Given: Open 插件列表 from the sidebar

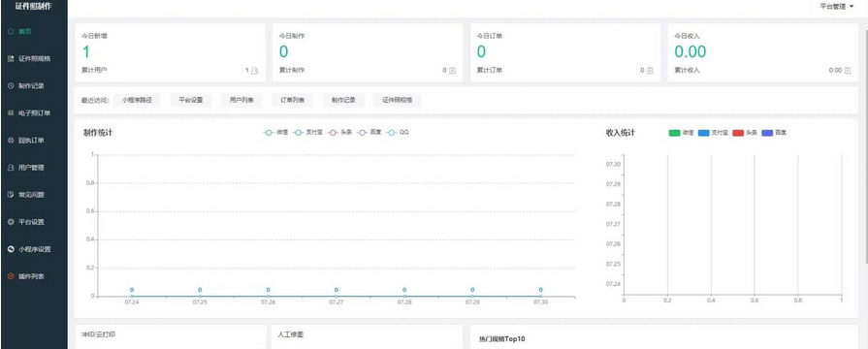Looking at the screenshot, I should (x=34, y=276).
